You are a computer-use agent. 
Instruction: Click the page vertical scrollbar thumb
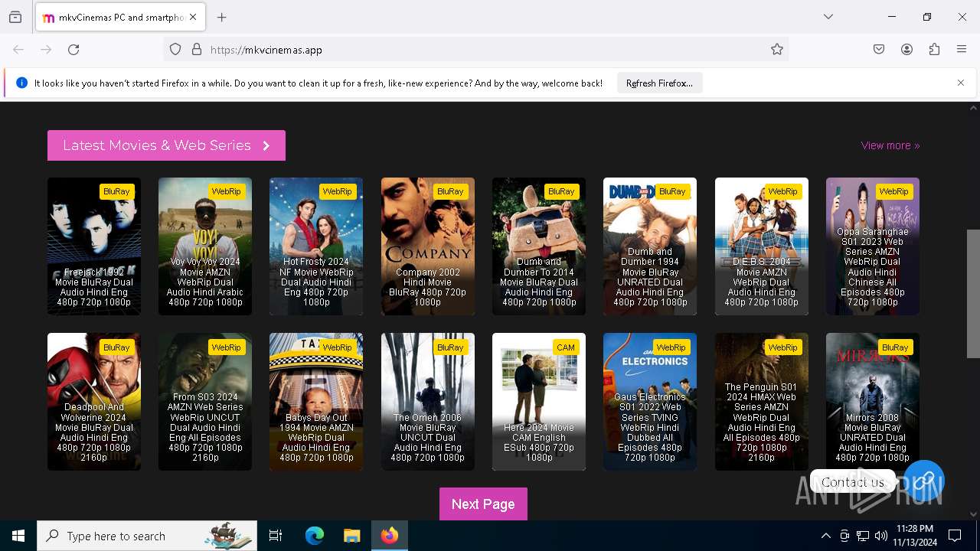(x=973, y=292)
